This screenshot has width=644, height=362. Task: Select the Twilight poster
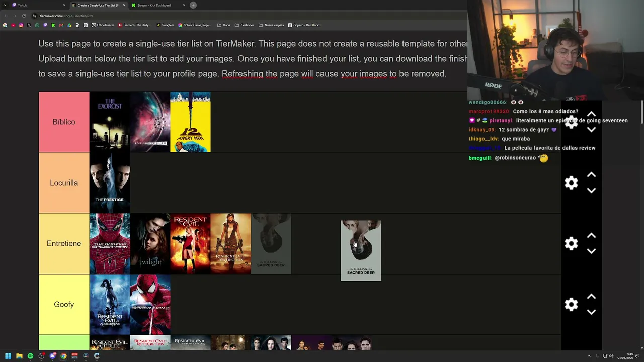150,243
